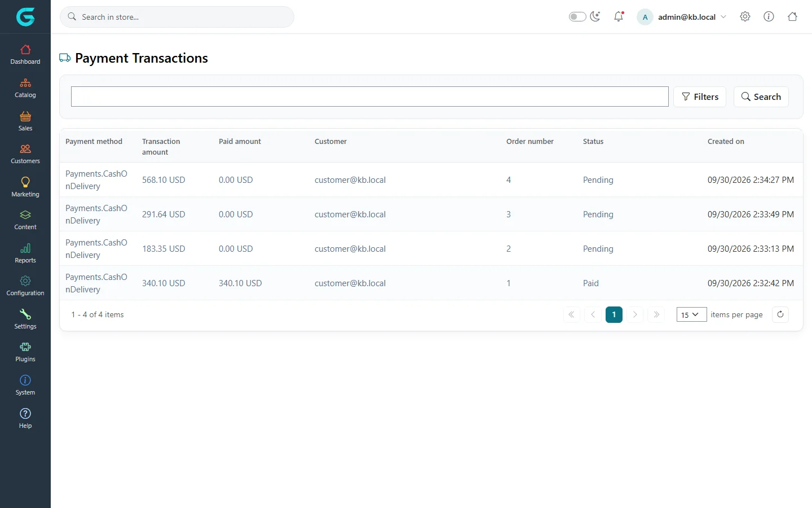This screenshot has height=508, width=812.
Task: Select page 1 in pagination
Action: click(614, 314)
